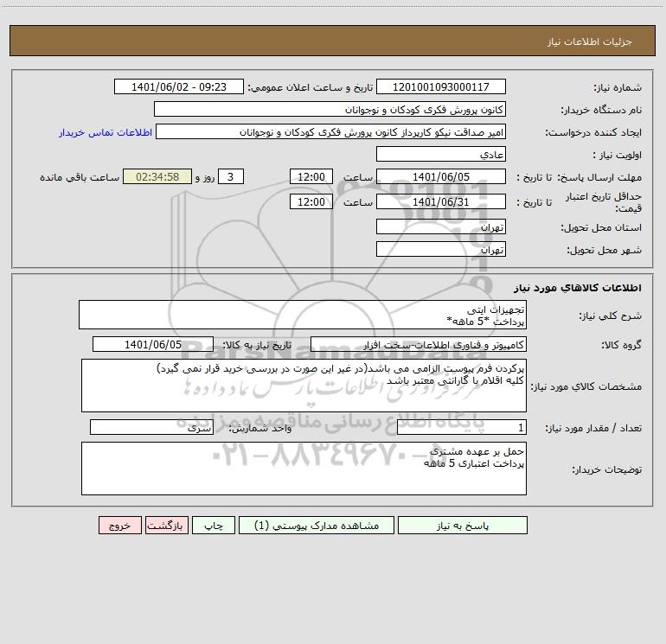Click remaining days field showing 3
Image resolution: width=666 pixels, height=644 pixels.
(231, 176)
